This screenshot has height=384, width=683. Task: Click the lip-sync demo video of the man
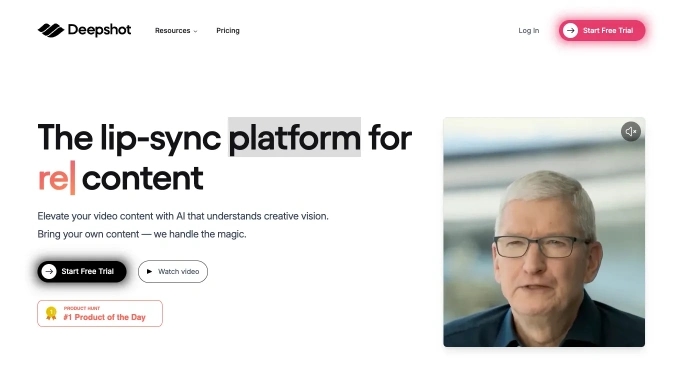[544, 232]
